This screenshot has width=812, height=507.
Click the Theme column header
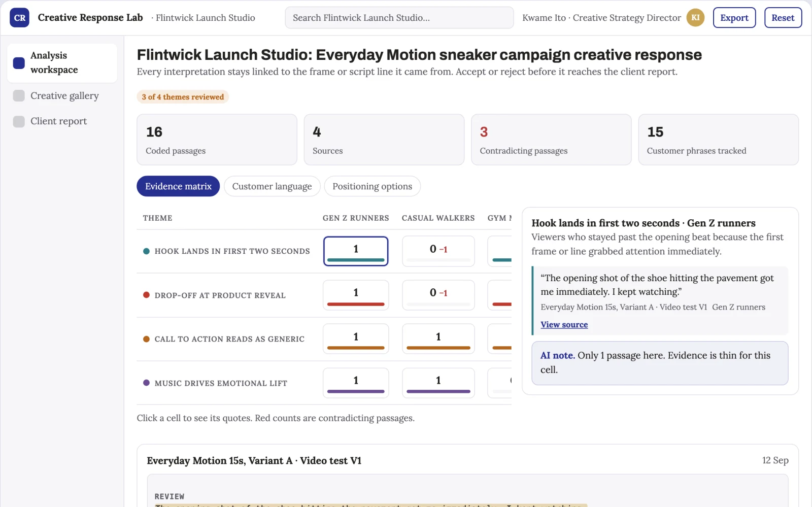click(157, 218)
